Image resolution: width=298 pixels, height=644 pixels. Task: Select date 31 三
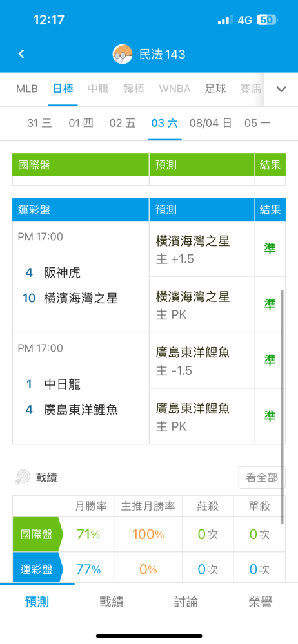coord(39,123)
